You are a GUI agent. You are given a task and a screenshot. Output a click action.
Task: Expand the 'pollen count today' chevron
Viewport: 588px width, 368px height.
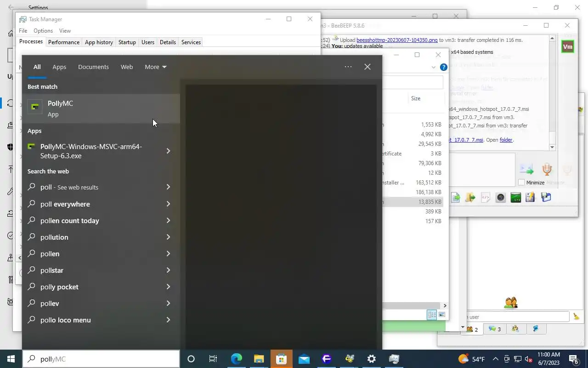(x=168, y=220)
